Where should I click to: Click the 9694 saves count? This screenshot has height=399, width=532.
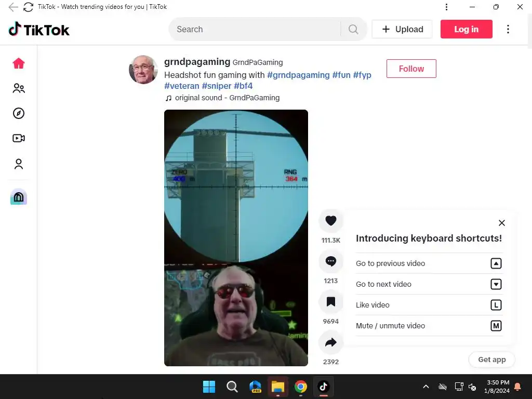(x=331, y=321)
